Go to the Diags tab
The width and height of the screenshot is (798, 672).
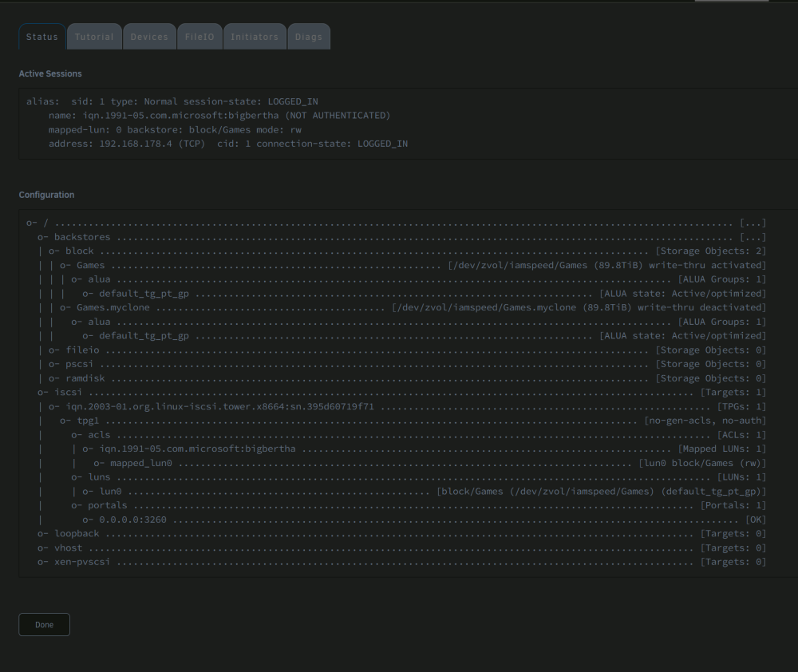(308, 37)
